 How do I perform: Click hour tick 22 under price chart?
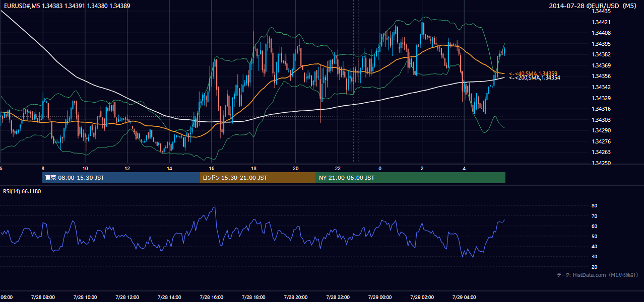(338, 169)
